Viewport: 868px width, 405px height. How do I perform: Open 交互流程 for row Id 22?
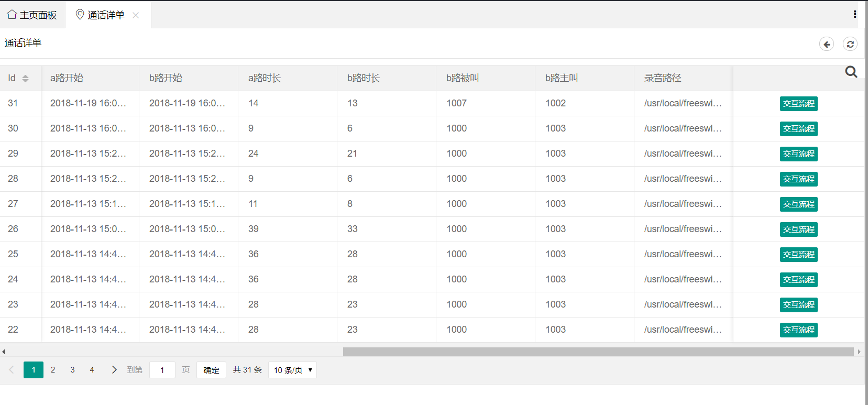798,330
